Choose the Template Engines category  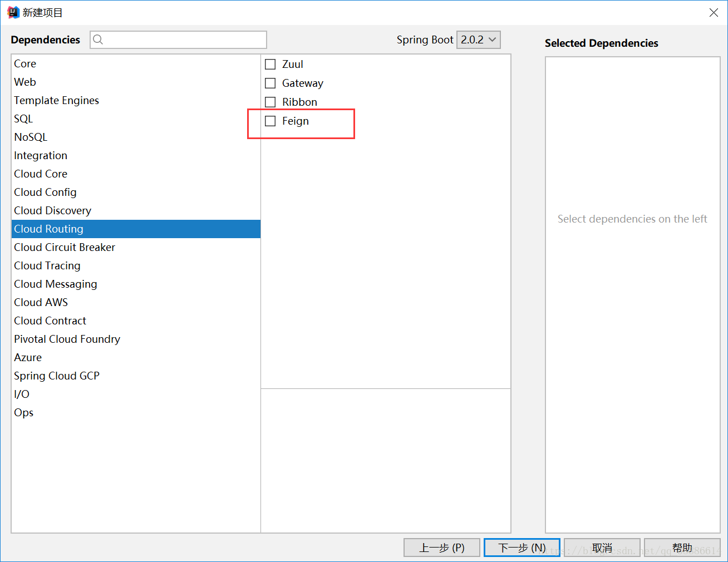[x=136, y=100]
